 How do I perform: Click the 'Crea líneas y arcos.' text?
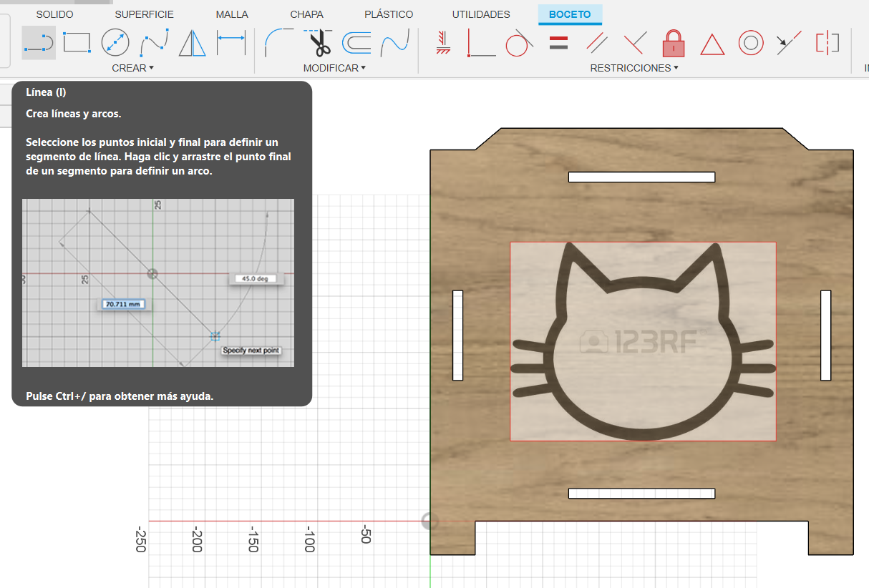click(74, 114)
